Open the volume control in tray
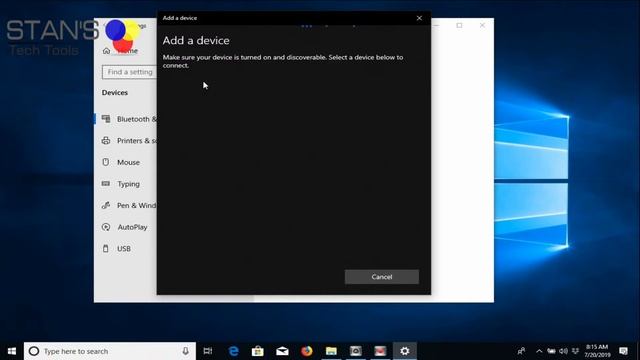The image size is (640, 360). point(564,351)
